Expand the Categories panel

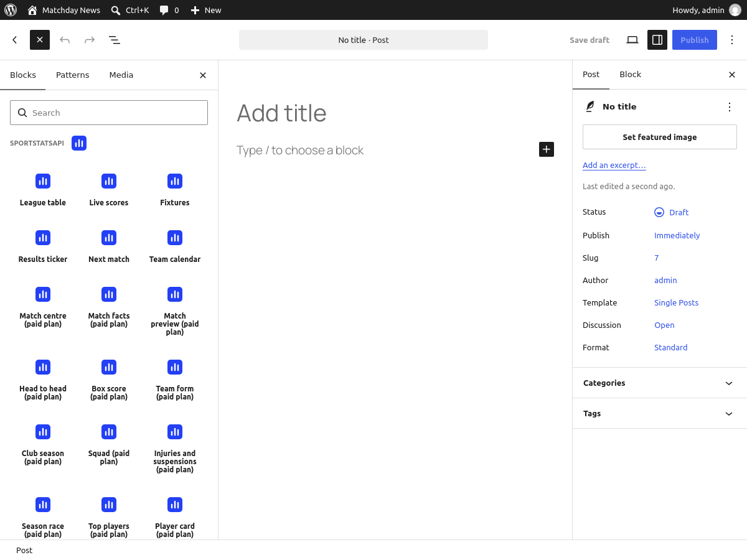click(659, 383)
